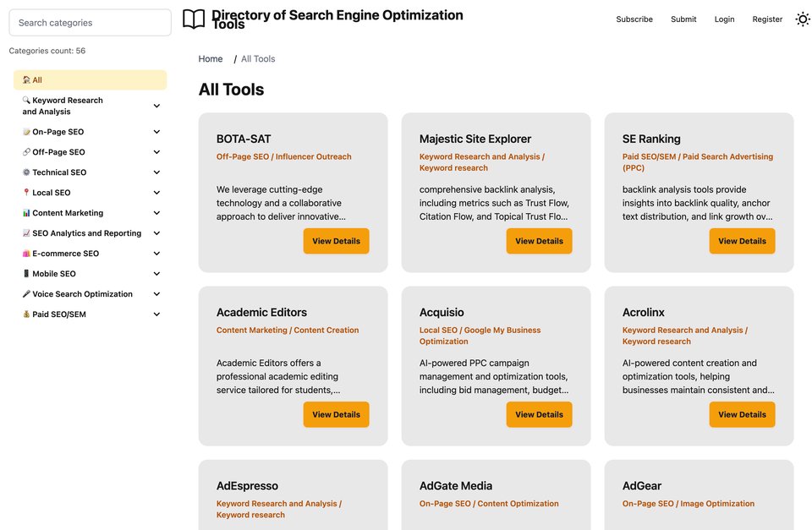Click the link icon beside Off-Page SEO

(26, 151)
